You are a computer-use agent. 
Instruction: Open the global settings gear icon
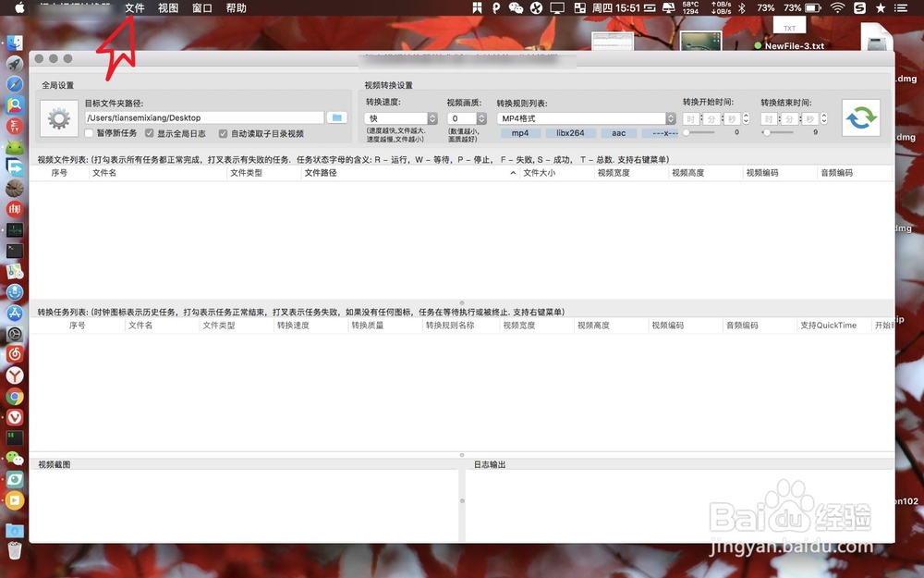coord(58,118)
